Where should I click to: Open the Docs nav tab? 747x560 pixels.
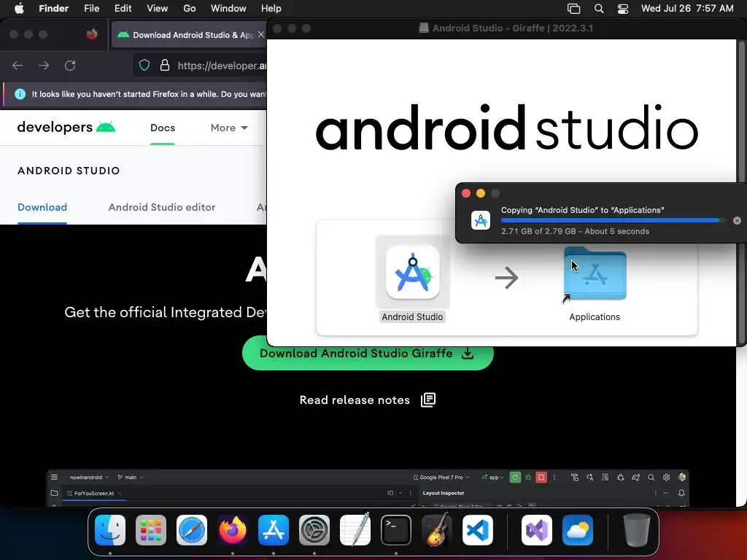(x=163, y=128)
